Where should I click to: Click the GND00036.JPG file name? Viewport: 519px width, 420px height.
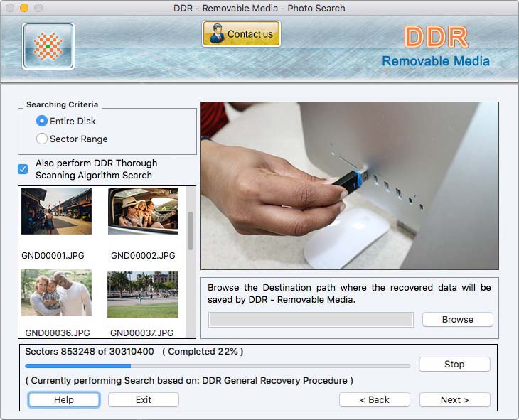(x=58, y=333)
